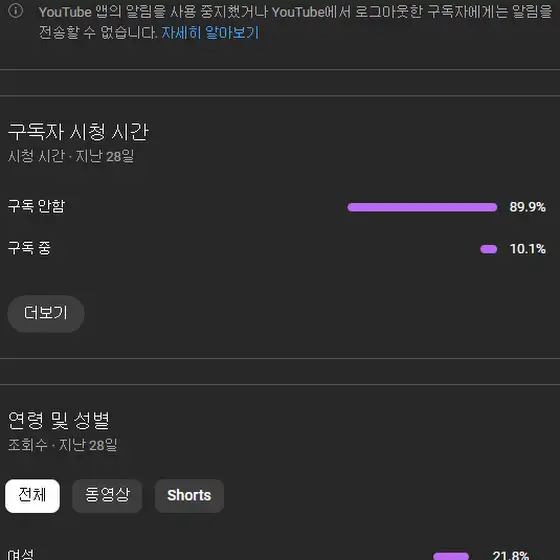Click the notification info message text
The image size is (560, 560).
pyautogui.click(x=295, y=22)
